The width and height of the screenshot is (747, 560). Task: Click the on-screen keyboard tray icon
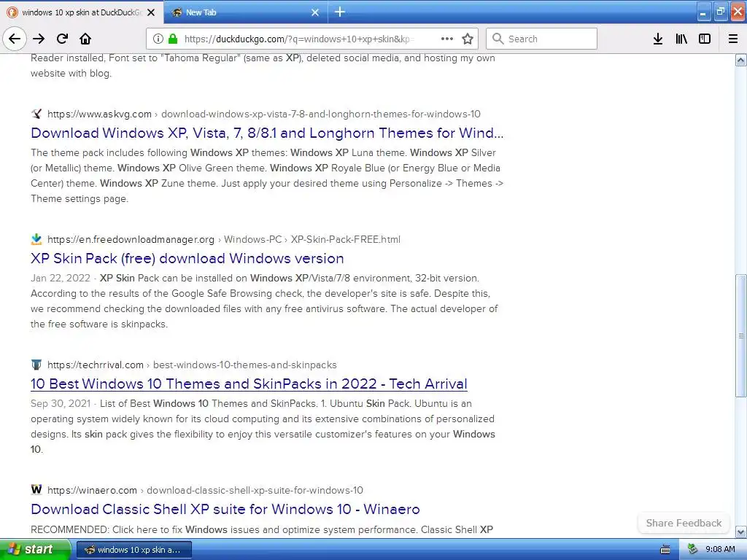665,550
